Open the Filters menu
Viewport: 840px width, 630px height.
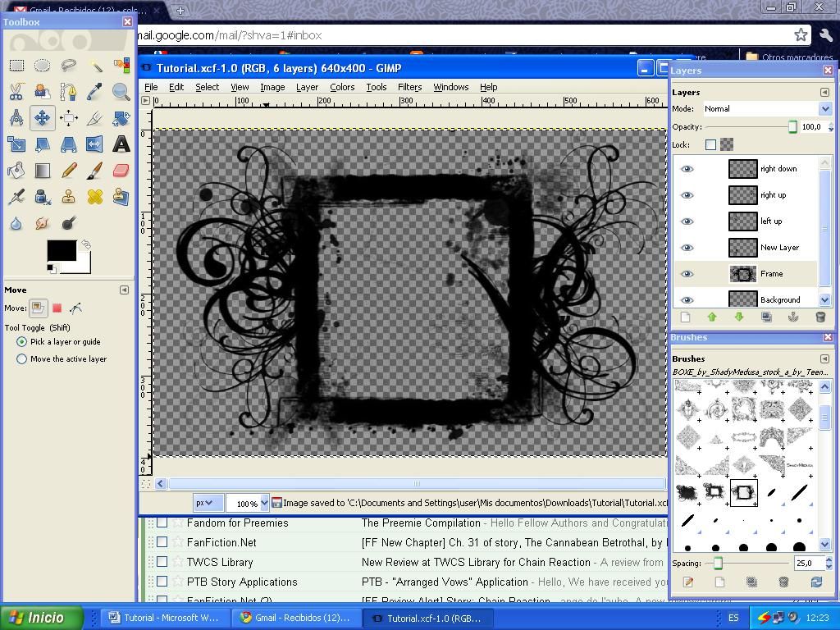(x=409, y=87)
